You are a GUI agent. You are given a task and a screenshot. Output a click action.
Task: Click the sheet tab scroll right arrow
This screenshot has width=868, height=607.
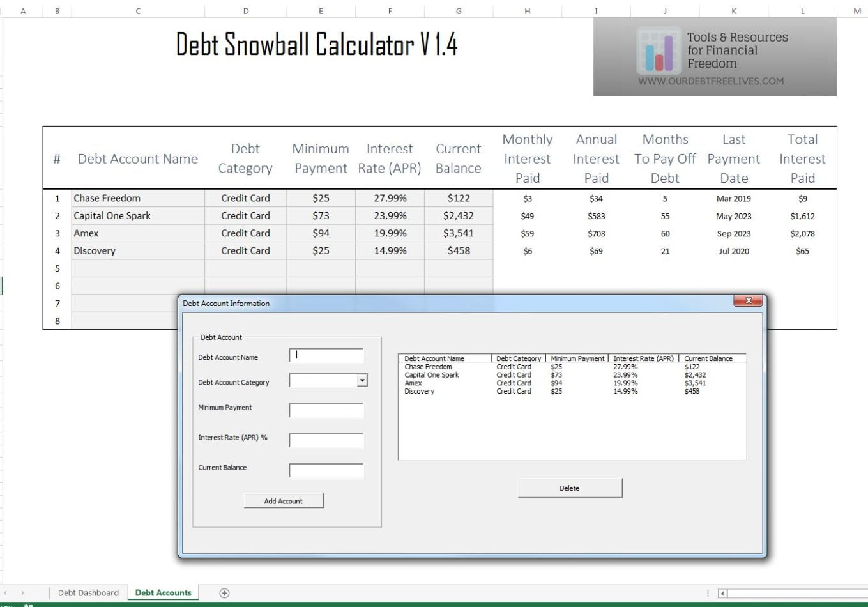pyautogui.click(x=23, y=594)
